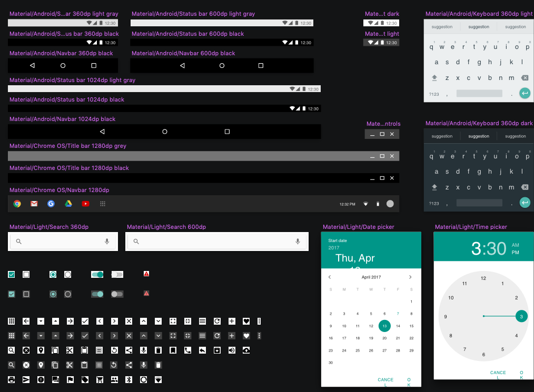Screen dimensions: 534x392
Task: Select the empty radio button in the dark row
Action: point(67,294)
